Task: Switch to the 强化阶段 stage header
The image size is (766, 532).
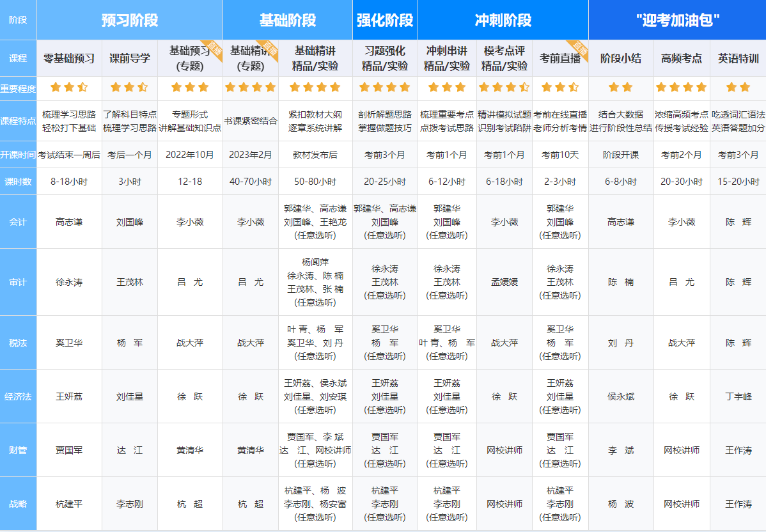Action: [385, 20]
